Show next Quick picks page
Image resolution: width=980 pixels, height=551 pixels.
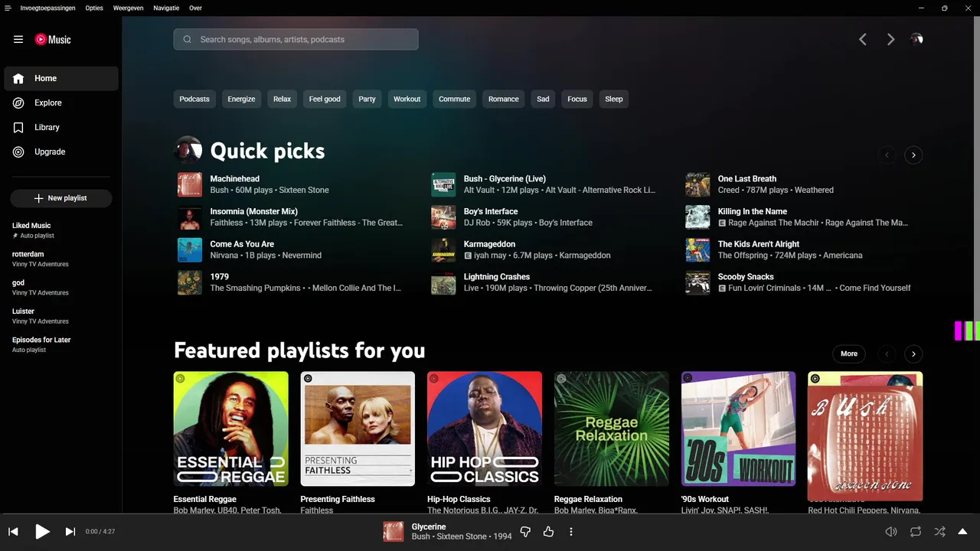tap(913, 155)
